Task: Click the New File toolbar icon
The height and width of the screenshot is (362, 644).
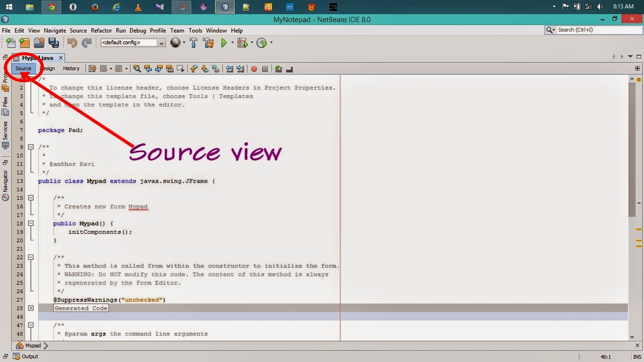Action: pyautogui.click(x=10, y=43)
